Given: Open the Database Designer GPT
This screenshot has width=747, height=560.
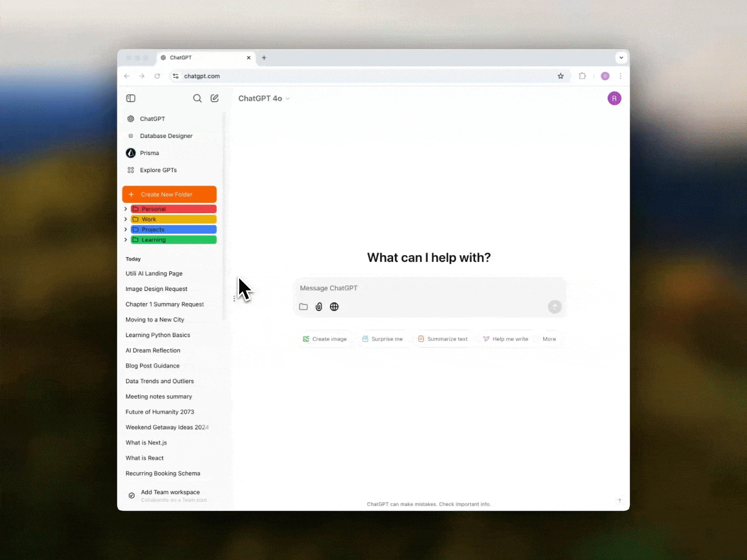Looking at the screenshot, I should [x=166, y=136].
